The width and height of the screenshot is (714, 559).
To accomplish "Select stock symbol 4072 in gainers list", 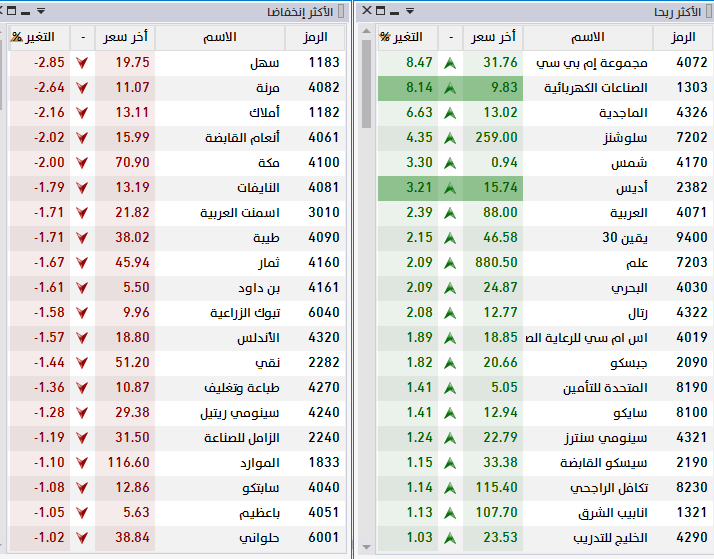I will point(692,62).
